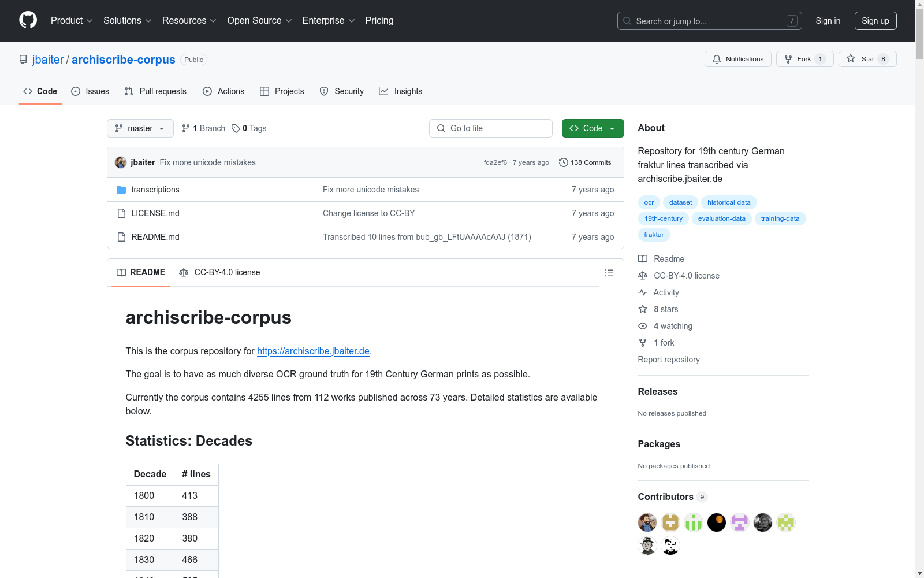This screenshot has width=924, height=578.
Task: Expand the Resources menu
Action: pos(189,21)
